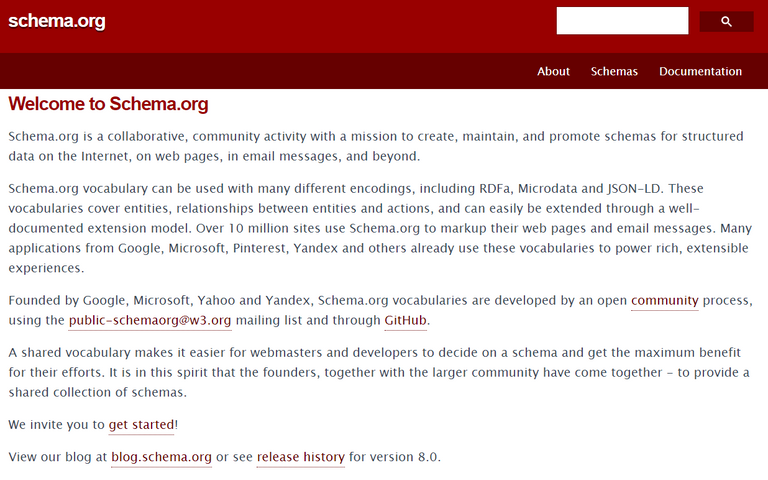Open the About menu item
This screenshot has width=768, height=480.
(x=553, y=72)
